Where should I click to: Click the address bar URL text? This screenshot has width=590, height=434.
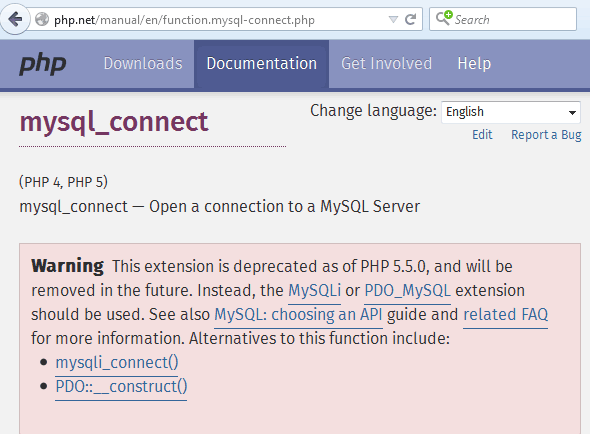[184, 20]
